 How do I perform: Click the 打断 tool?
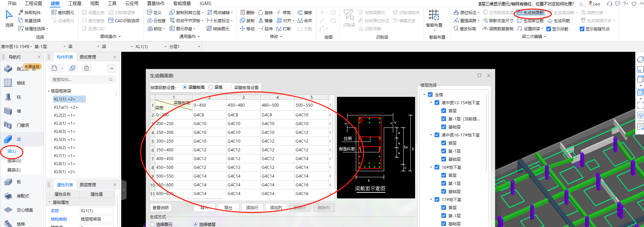[284, 29]
